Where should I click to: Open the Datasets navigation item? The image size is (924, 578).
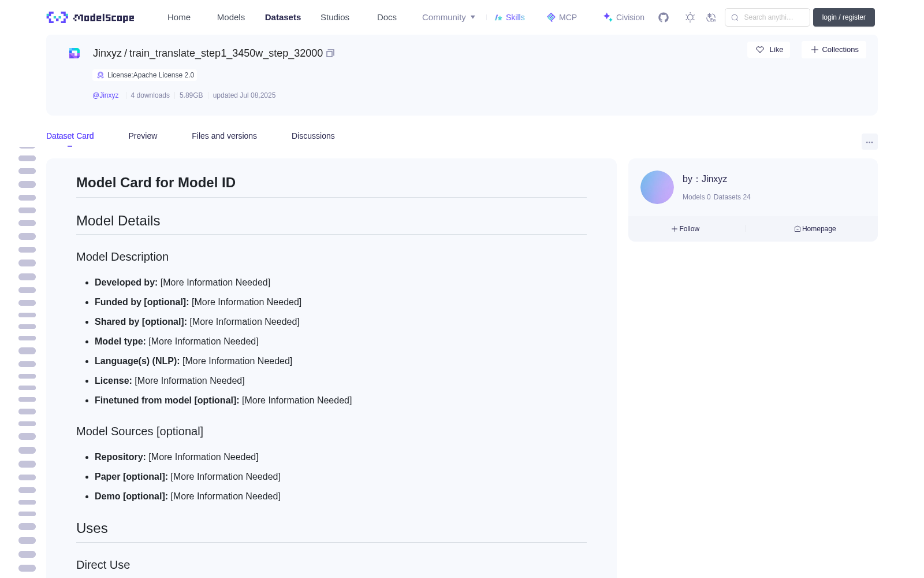click(283, 17)
